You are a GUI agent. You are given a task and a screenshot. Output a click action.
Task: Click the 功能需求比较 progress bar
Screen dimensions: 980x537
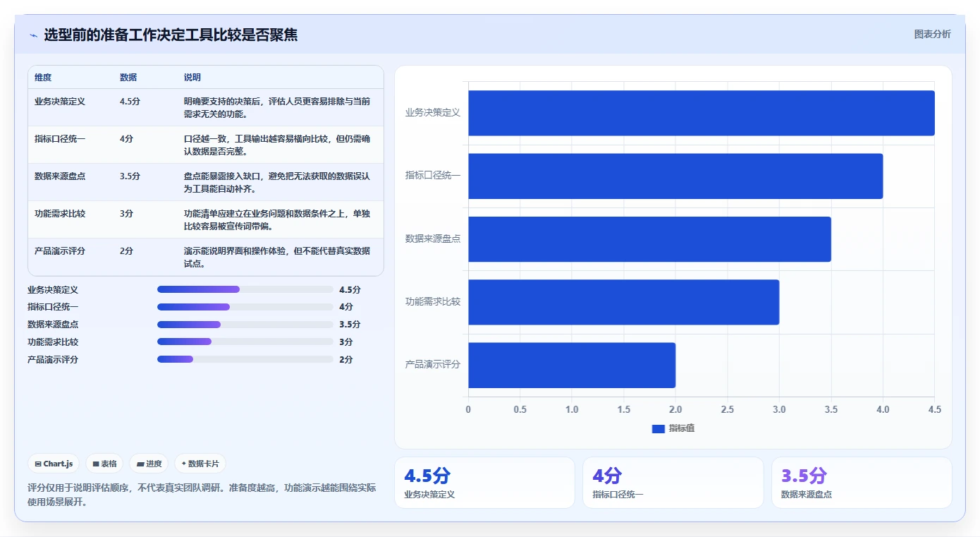coord(245,342)
